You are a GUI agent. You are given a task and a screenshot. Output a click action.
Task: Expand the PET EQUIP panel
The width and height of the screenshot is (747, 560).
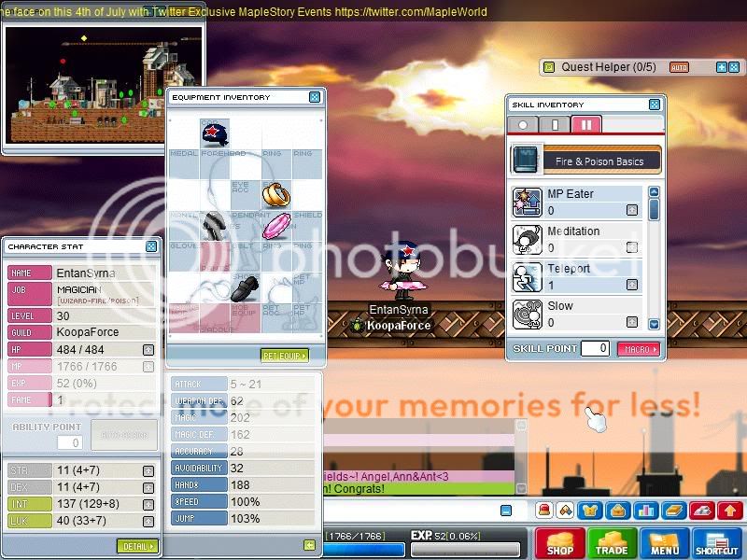(x=284, y=355)
